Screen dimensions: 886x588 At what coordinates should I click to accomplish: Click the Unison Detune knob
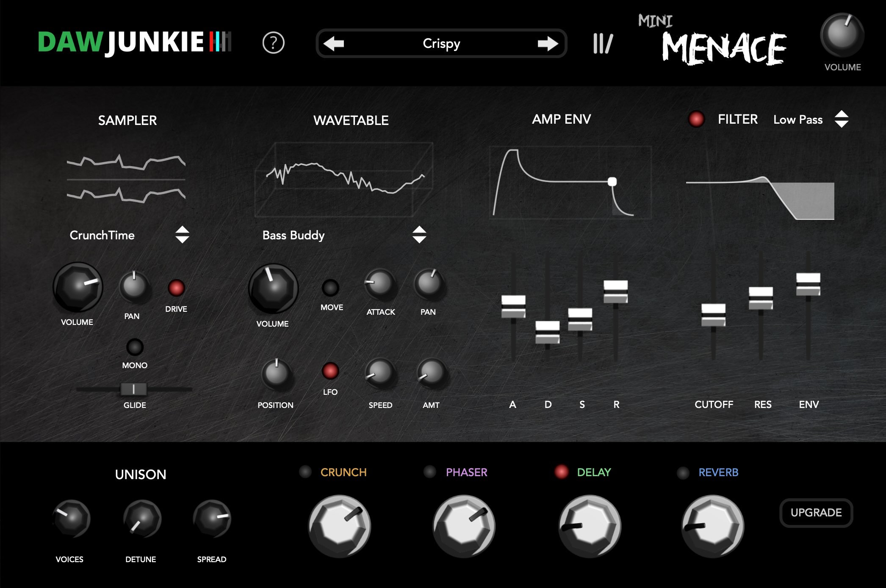pyautogui.click(x=142, y=519)
